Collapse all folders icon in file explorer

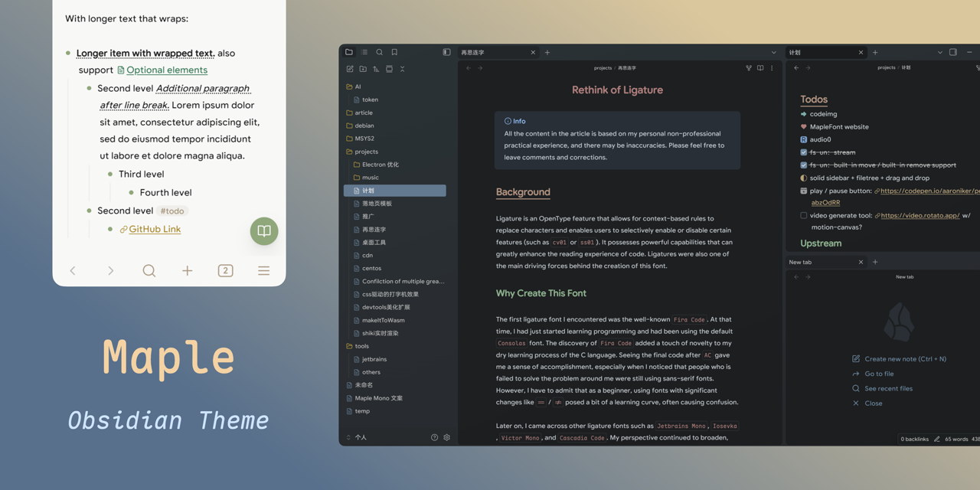[x=403, y=69]
